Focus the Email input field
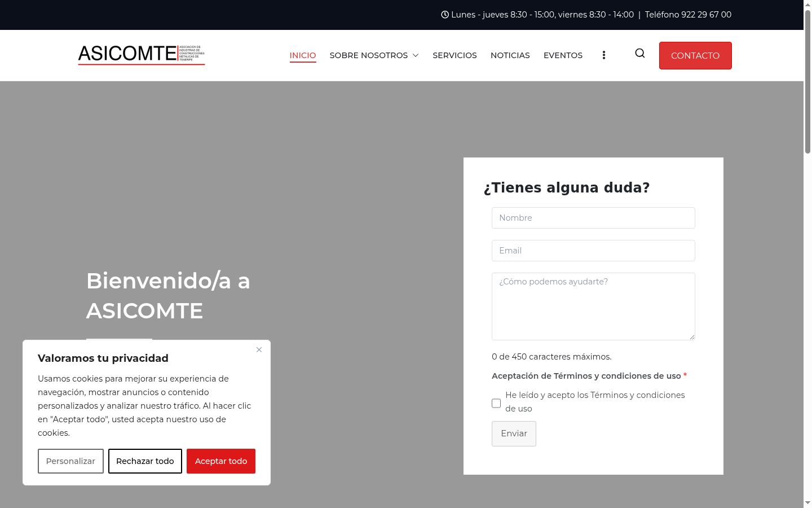The image size is (812, 508). (x=593, y=251)
